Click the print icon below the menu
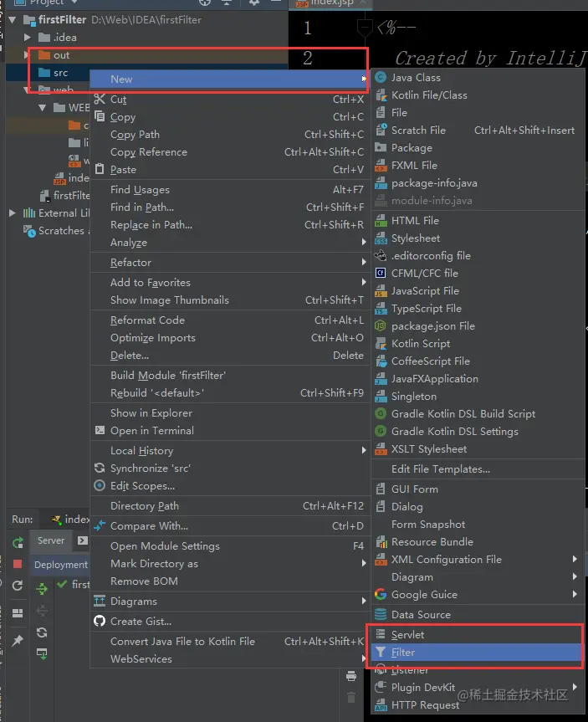The image size is (588, 722). [350, 675]
